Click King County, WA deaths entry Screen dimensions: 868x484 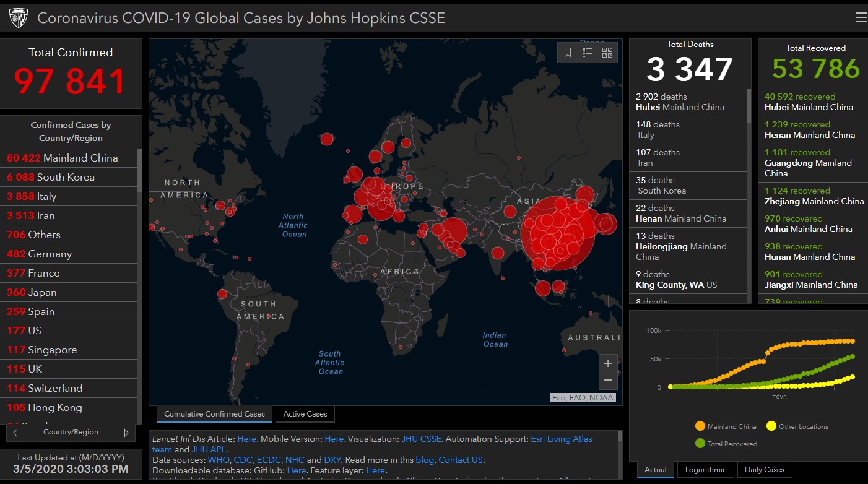pyautogui.click(x=688, y=280)
